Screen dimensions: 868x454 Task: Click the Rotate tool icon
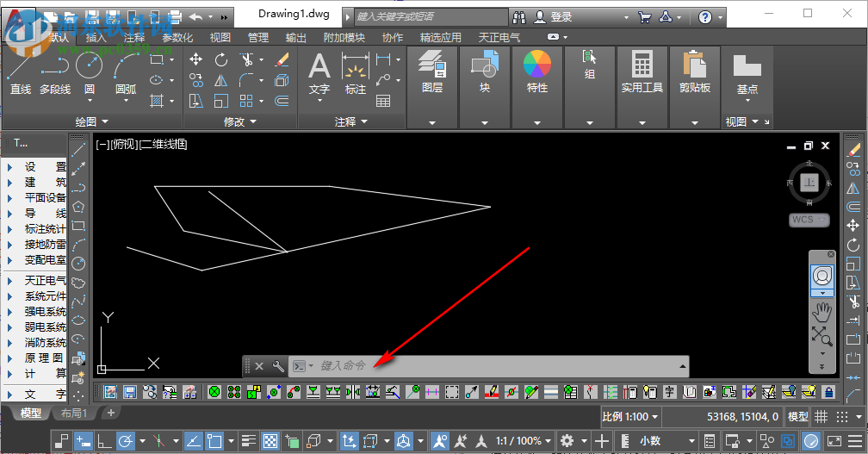[x=221, y=59]
